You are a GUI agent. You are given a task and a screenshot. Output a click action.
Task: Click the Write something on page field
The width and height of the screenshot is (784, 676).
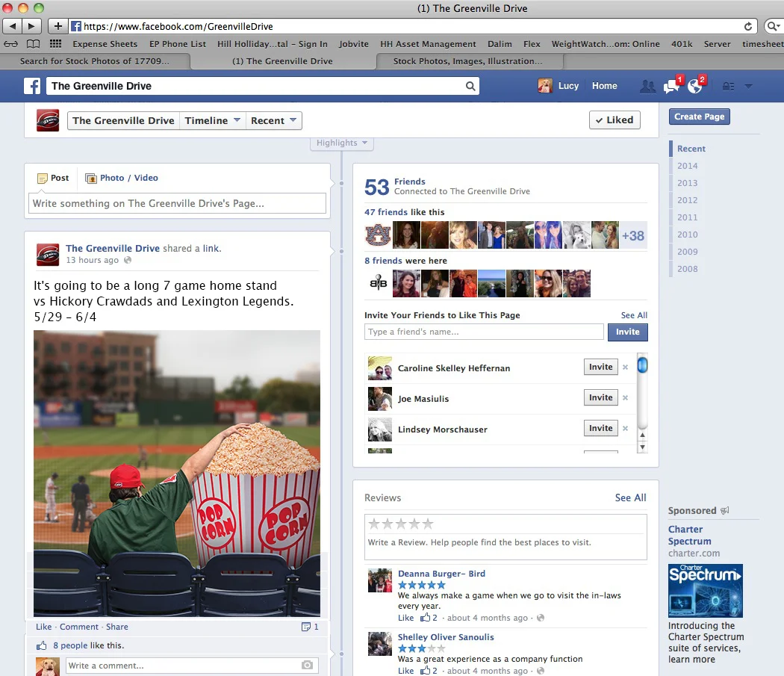[x=177, y=204]
